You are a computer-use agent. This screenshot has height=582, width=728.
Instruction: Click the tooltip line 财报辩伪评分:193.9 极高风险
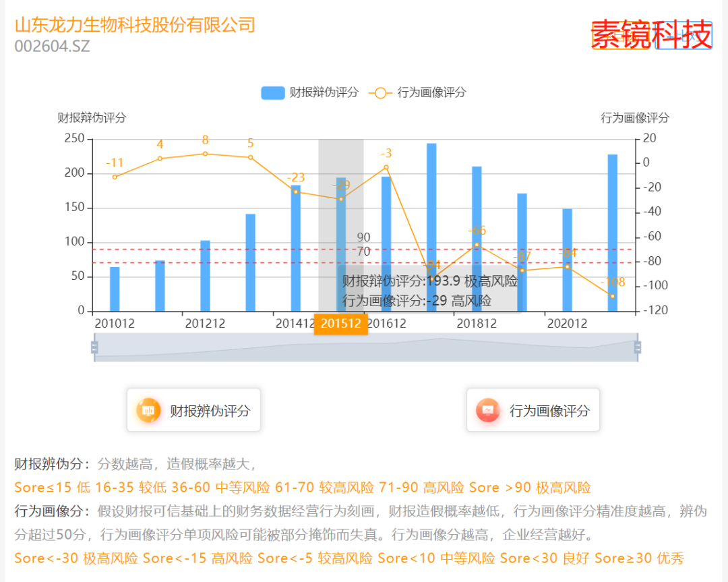430,281
